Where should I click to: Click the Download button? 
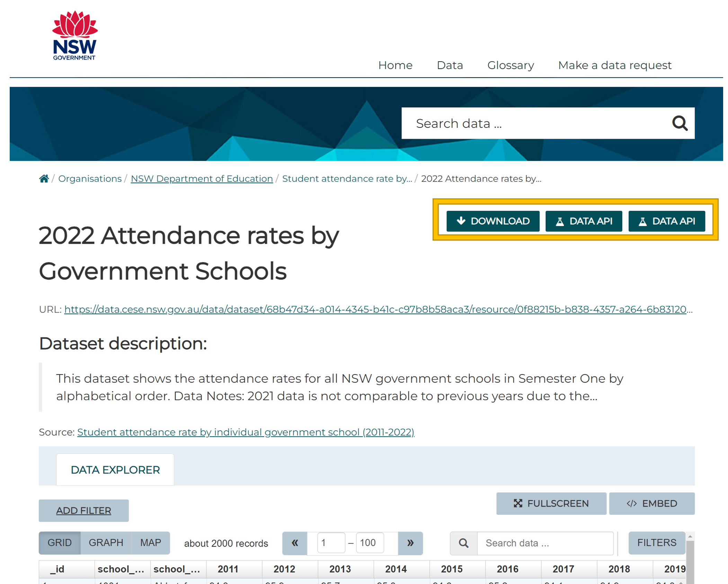(x=492, y=221)
